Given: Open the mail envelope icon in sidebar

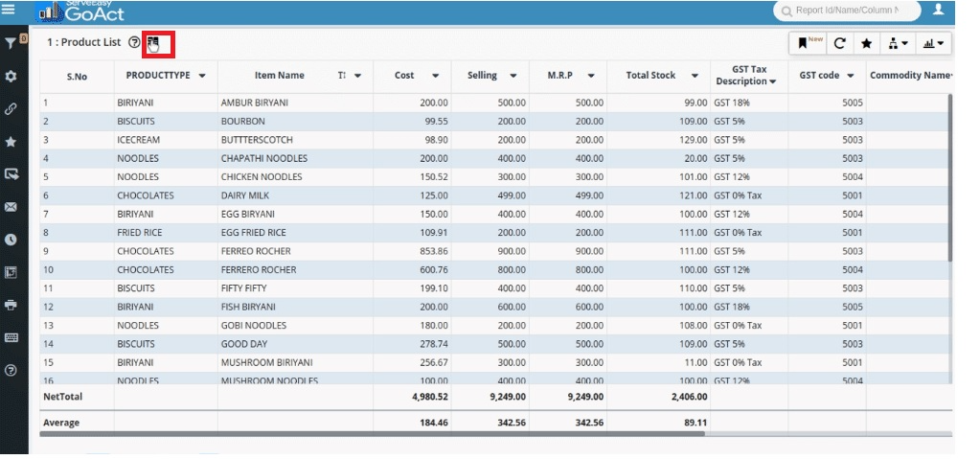Looking at the screenshot, I should (x=11, y=207).
